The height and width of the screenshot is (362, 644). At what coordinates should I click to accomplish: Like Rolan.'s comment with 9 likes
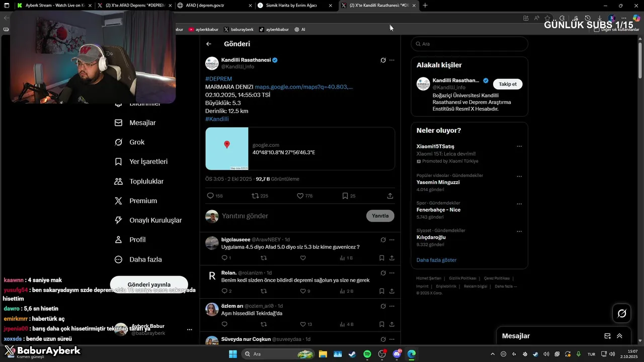pos(303,291)
